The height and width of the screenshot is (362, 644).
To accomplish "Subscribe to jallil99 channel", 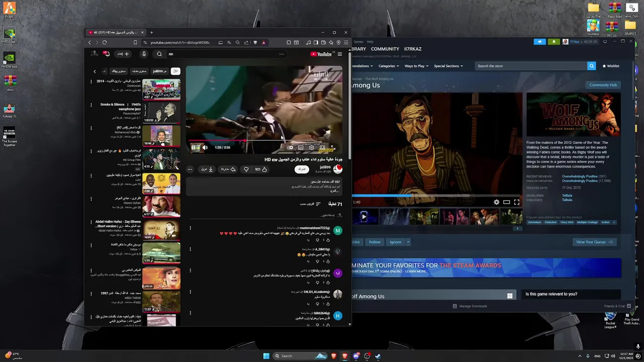I will coord(301,169).
